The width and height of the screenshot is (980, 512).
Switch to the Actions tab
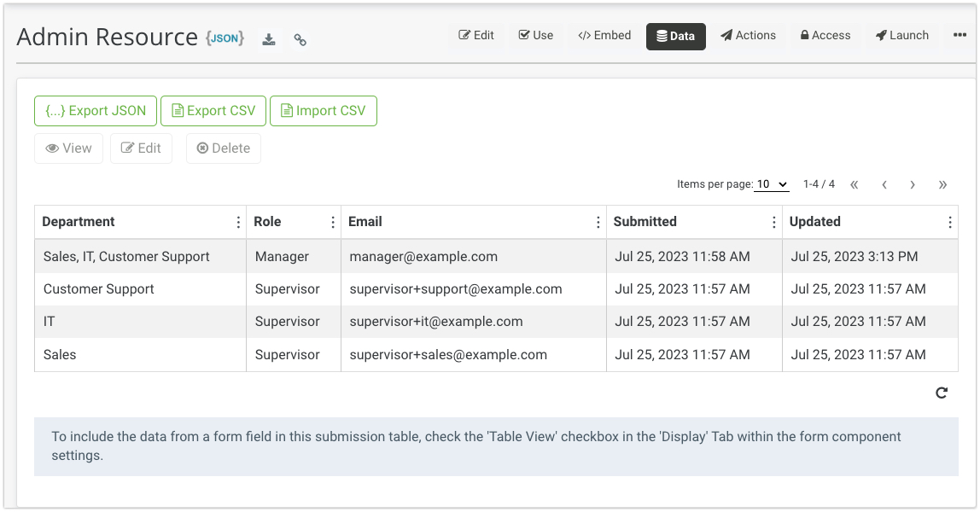[x=749, y=36]
